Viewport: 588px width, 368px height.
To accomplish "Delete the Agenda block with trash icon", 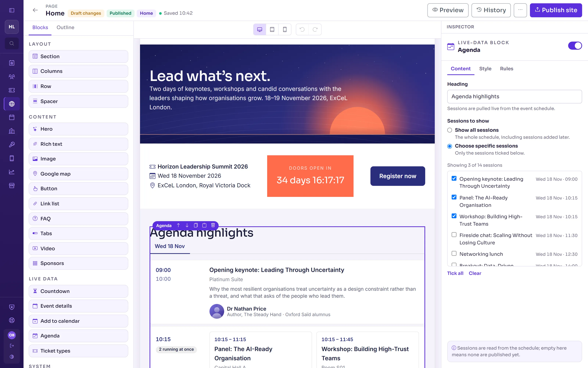I will pos(213,225).
